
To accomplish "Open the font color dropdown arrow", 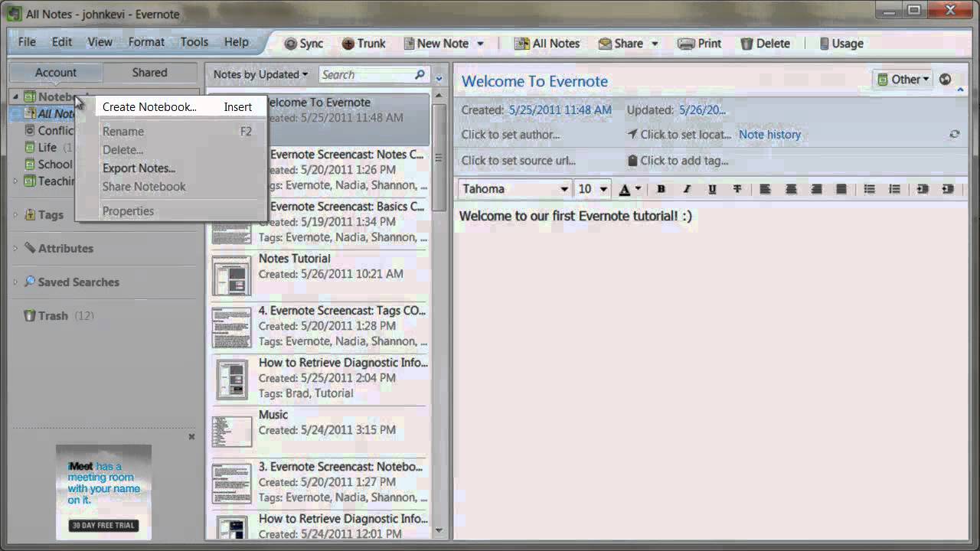I will 638,189.
